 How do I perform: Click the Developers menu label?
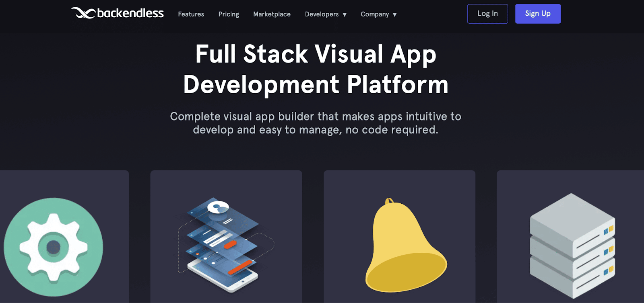[322, 14]
